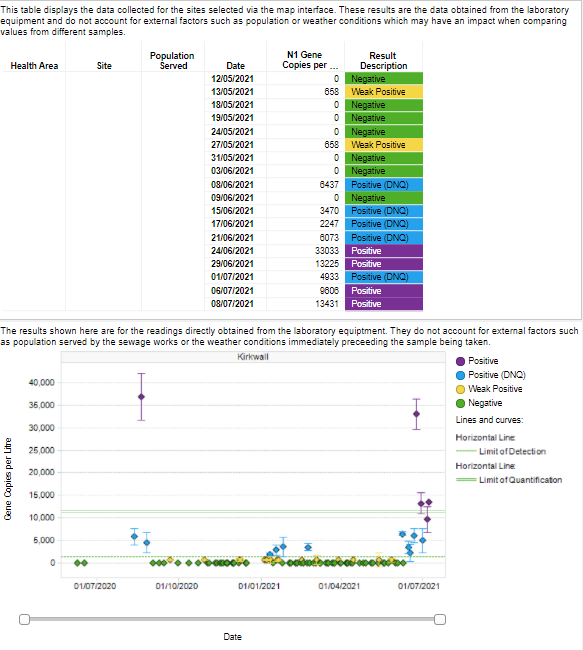Sort by N1 Gene Copies per column header
This screenshot has width=583, height=650.
[305, 60]
